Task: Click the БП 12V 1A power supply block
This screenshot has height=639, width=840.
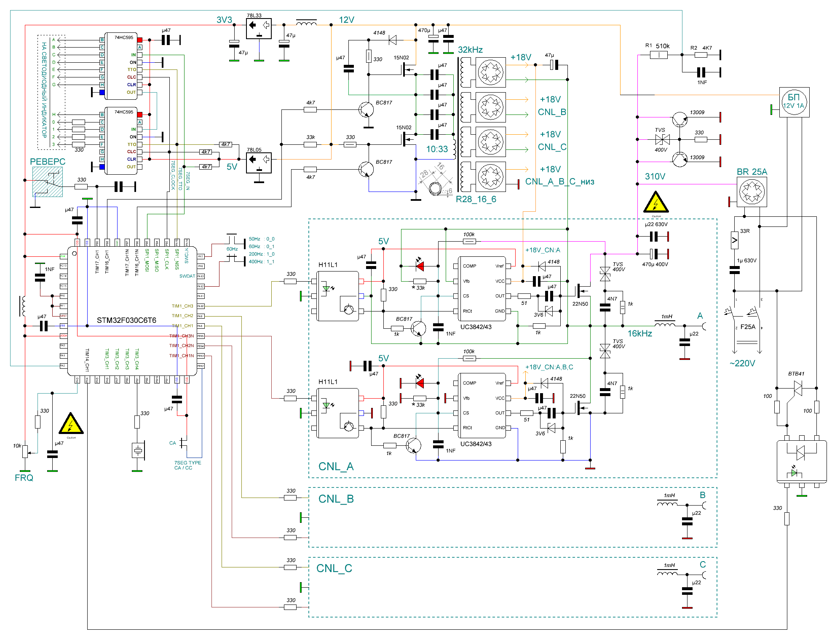Action: [x=794, y=102]
